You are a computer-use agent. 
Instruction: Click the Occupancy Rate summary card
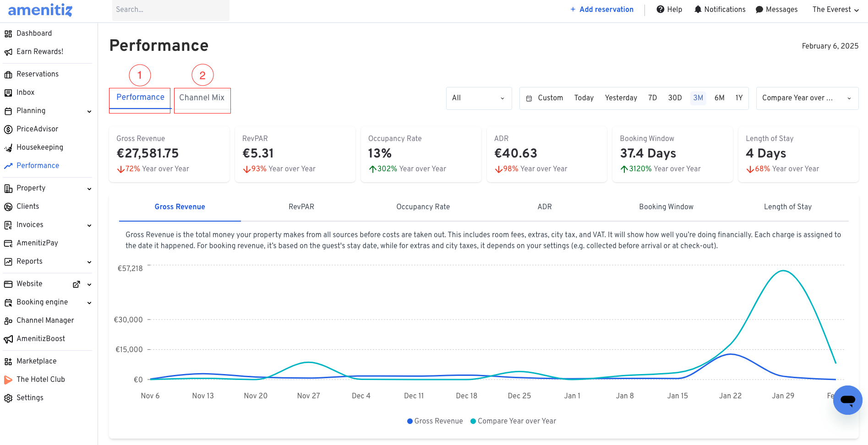421,155
